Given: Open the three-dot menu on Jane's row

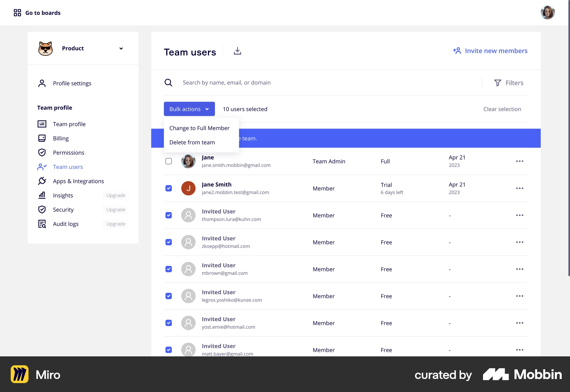Looking at the screenshot, I should click(x=520, y=161).
